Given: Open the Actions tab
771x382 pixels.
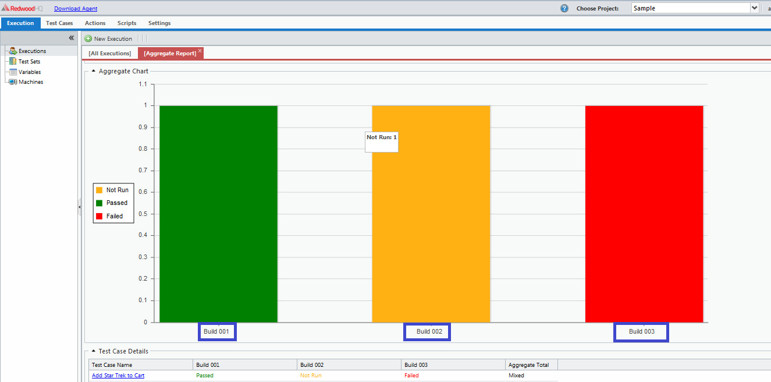Looking at the screenshot, I should click(95, 23).
